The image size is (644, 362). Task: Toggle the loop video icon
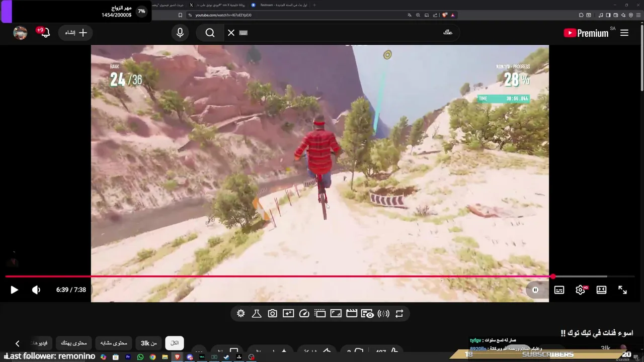point(399,313)
